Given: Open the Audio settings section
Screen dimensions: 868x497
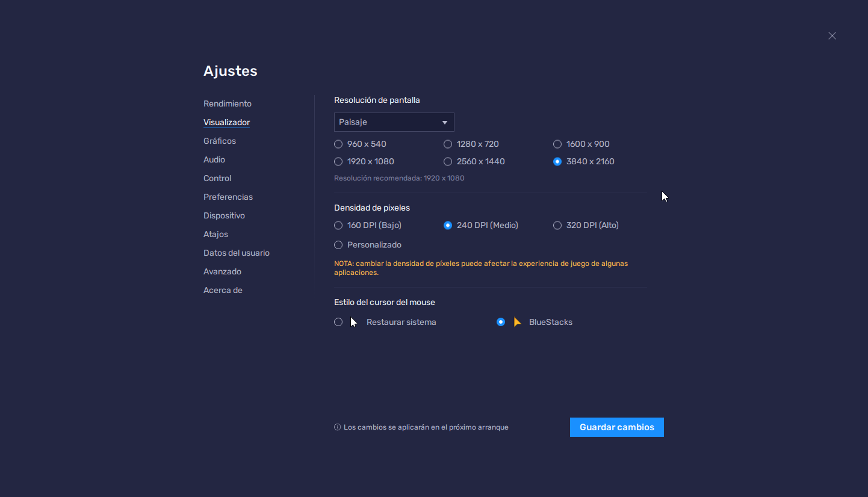Looking at the screenshot, I should 214,159.
